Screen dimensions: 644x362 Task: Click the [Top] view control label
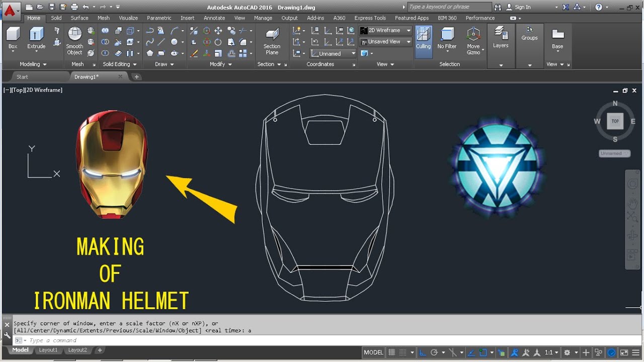[17, 90]
